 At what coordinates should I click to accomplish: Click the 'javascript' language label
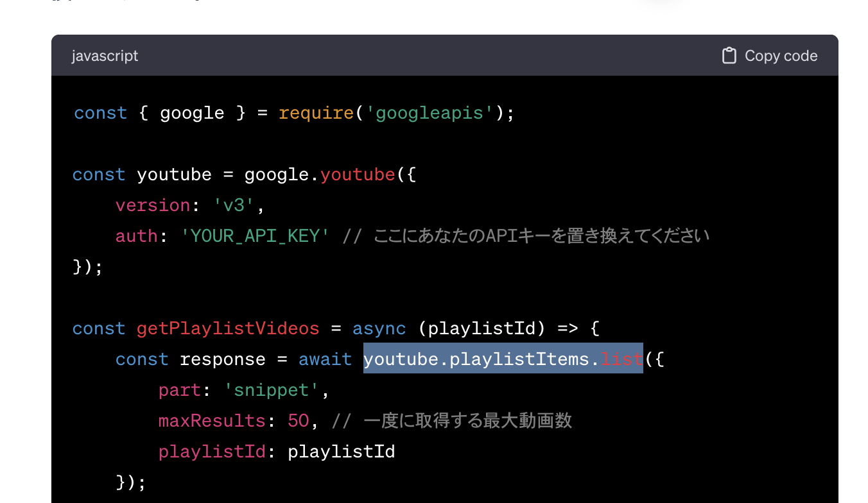tap(105, 56)
